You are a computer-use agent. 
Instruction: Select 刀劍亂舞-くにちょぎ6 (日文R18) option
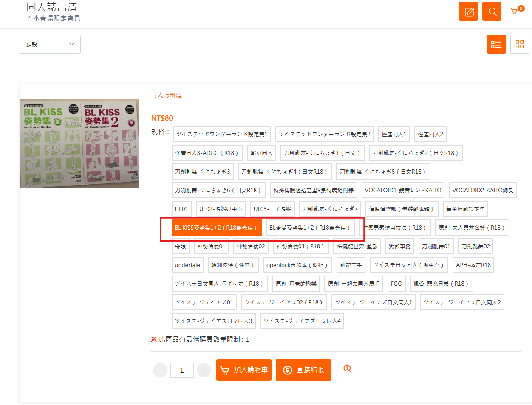click(219, 190)
